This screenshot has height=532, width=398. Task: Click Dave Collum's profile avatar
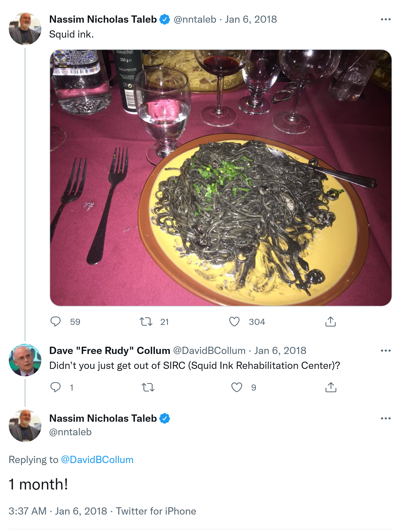pyautogui.click(x=25, y=360)
